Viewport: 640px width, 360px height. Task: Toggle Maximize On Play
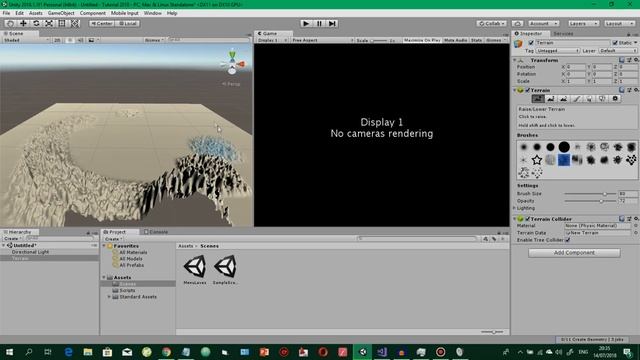[x=422, y=40]
